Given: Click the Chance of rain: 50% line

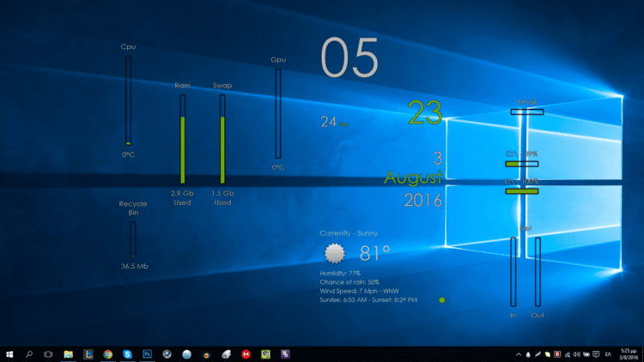Looking at the screenshot, I should point(349,282).
